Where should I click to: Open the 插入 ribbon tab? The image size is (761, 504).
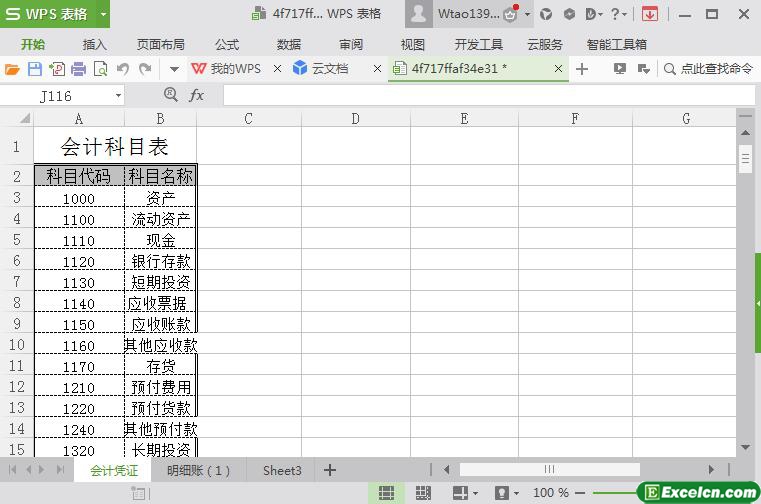tap(94, 45)
